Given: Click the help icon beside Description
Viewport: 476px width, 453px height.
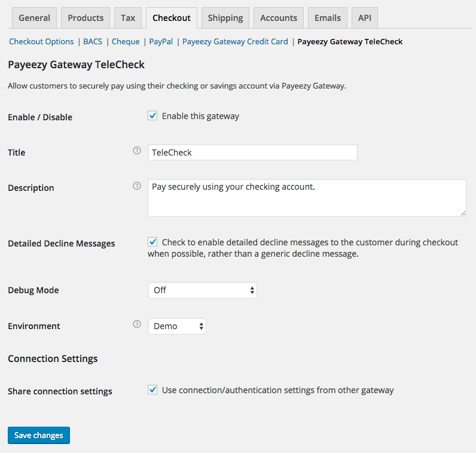Looking at the screenshot, I should click(x=137, y=186).
